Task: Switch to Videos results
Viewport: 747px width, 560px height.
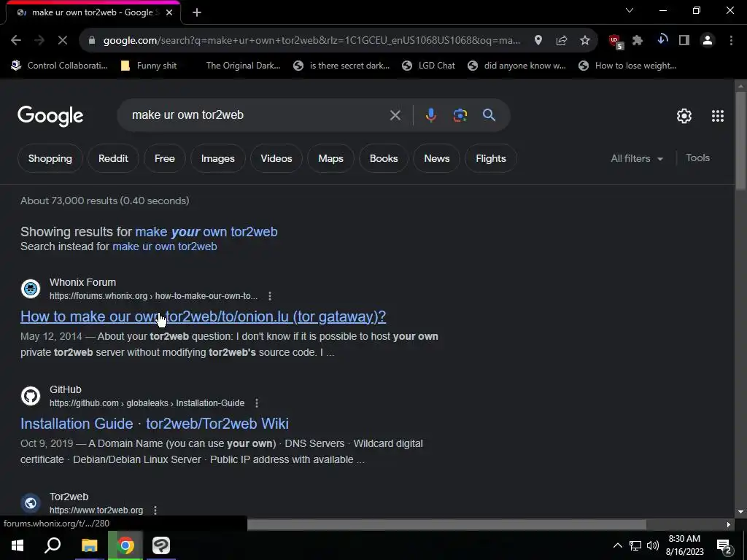Action: (x=276, y=158)
